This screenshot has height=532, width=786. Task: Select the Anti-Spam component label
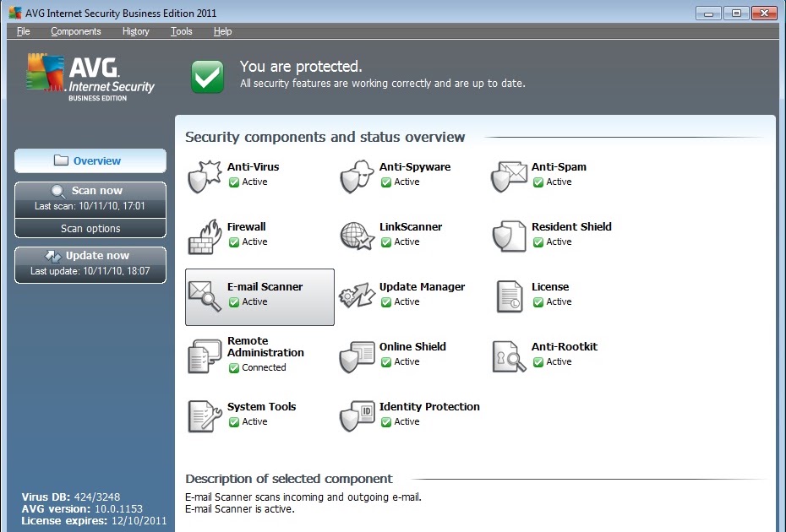pyautogui.click(x=559, y=167)
